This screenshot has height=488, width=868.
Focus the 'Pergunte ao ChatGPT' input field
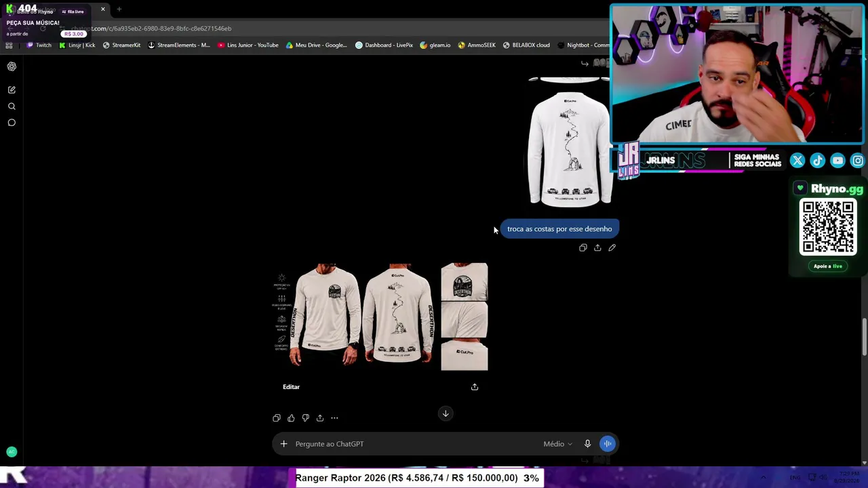(x=415, y=444)
